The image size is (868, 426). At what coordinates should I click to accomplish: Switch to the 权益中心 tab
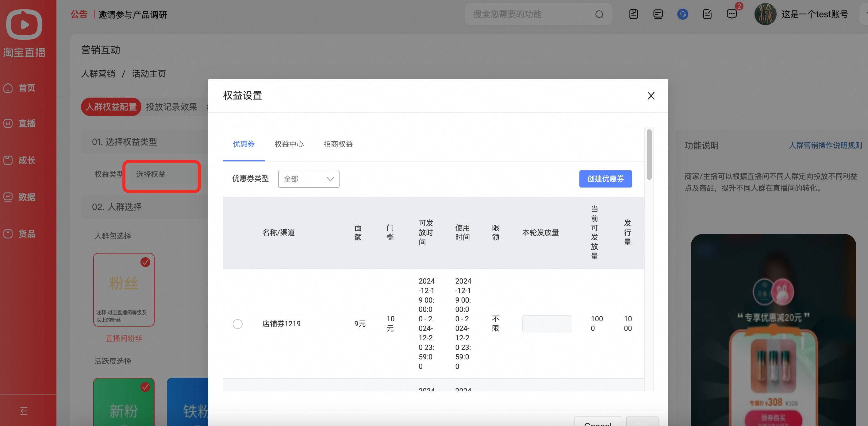tap(289, 144)
